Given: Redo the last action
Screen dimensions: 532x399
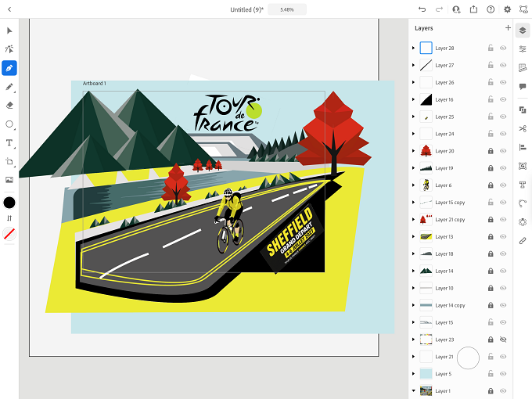Looking at the screenshot, I should pyautogui.click(x=439, y=9).
